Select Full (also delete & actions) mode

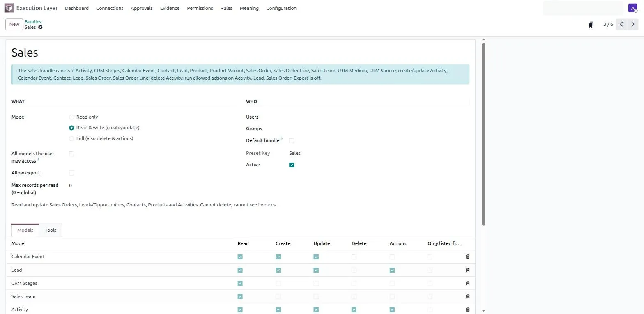71,138
